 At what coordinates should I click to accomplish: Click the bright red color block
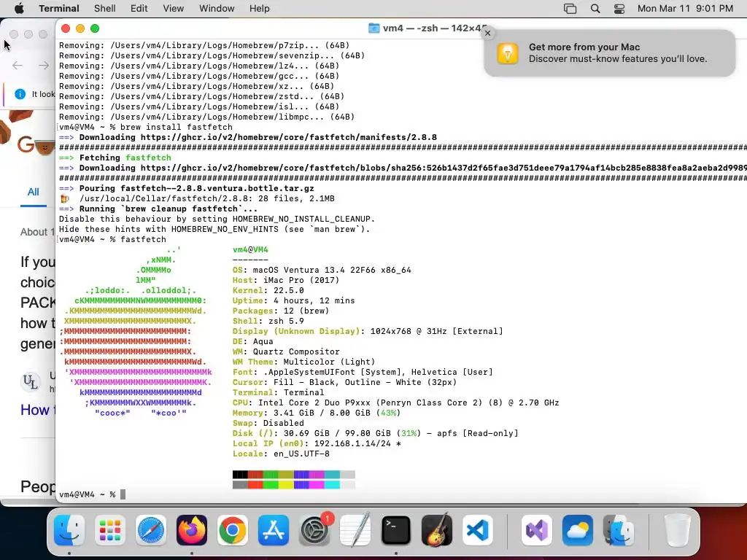point(255,485)
